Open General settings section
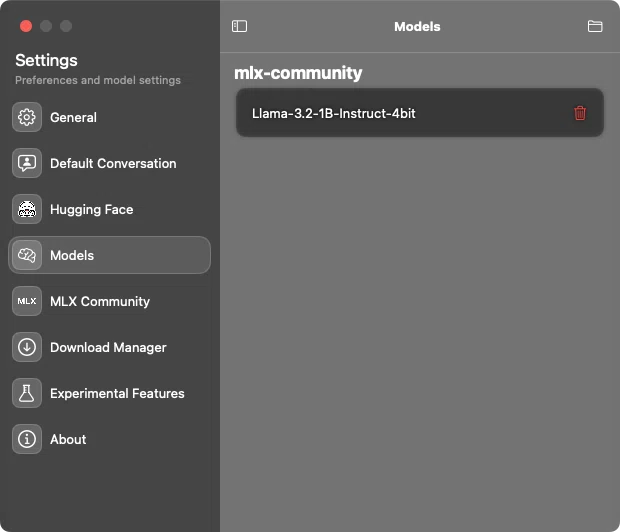The width and height of the screenshot is (620, 532). pos(109,117)
